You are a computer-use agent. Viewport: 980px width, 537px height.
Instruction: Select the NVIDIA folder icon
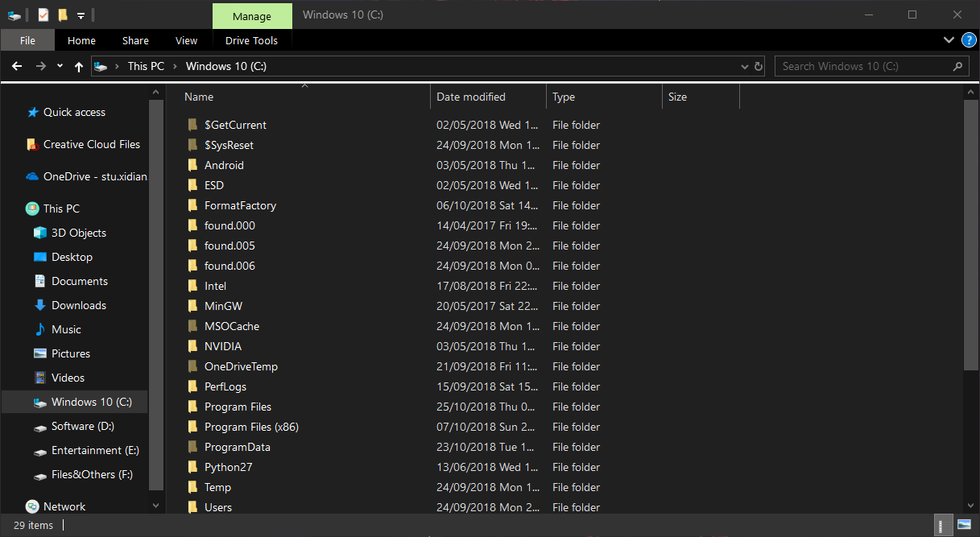click(x=192, y=346)
